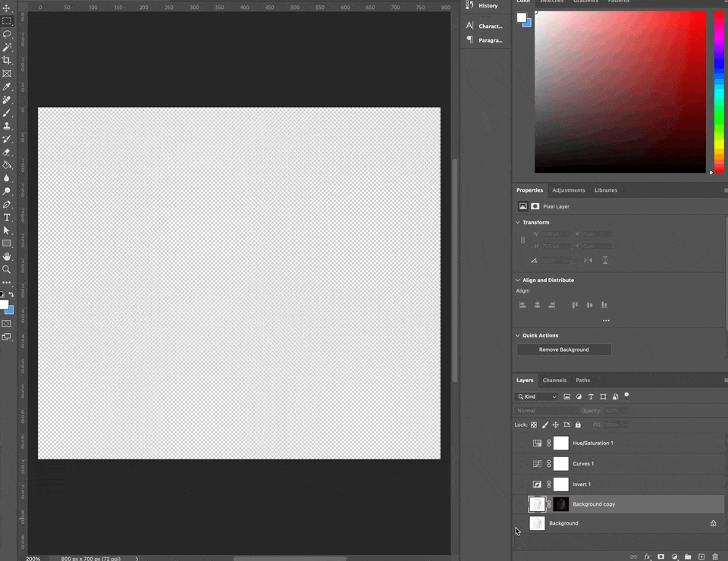Toggle Quick Mask mode in toolbar
Viewport: 728px width, 561px height.
7,324
